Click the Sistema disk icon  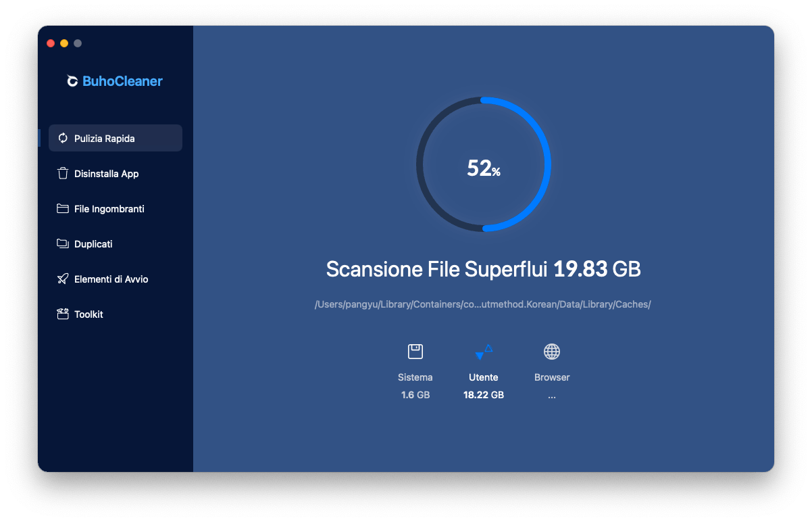point(415,352)
